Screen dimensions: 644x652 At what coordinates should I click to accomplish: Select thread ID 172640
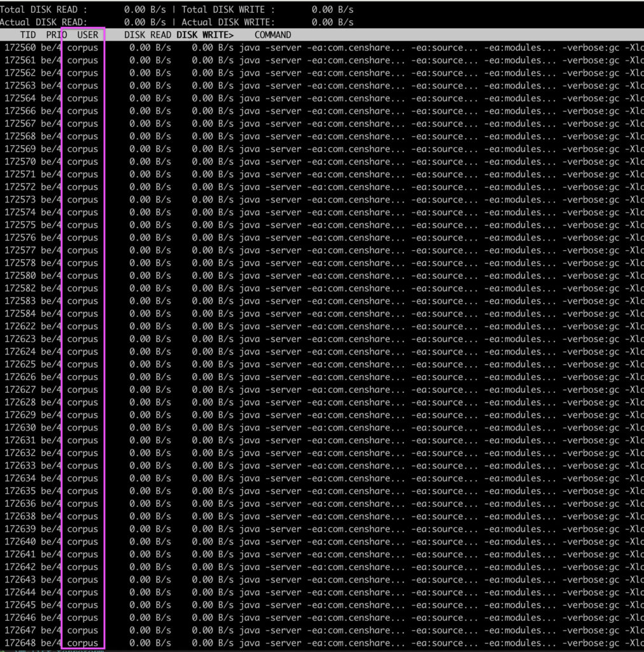coord(20,542)
